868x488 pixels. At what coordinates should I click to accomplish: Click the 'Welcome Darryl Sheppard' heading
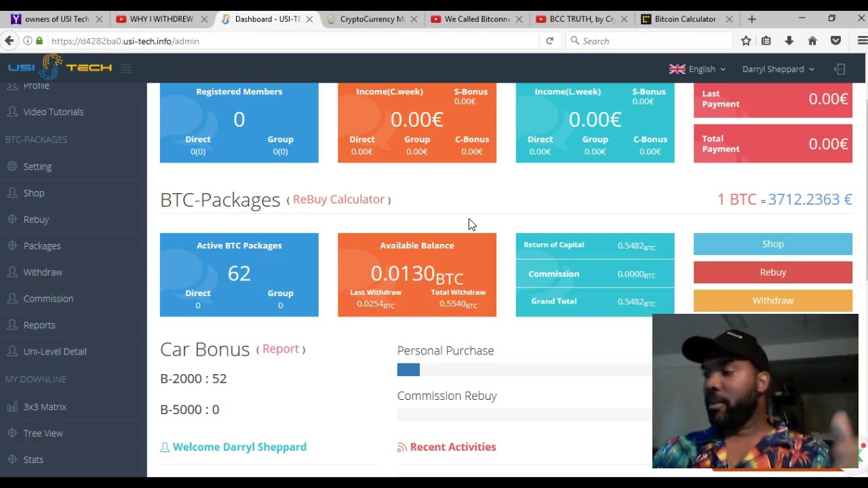coord(239,447)
